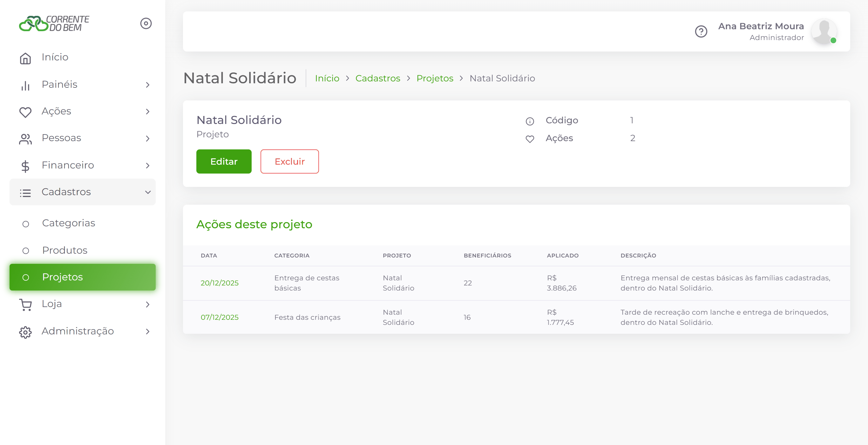This screenshot has height=445, width=868.
Task: Follow the Início breadcrumb link
Action: [327, 79]
